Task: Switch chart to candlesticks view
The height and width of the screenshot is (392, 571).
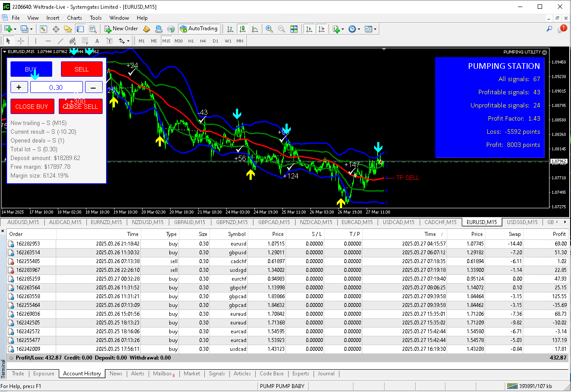Action: tap(243, 29)
